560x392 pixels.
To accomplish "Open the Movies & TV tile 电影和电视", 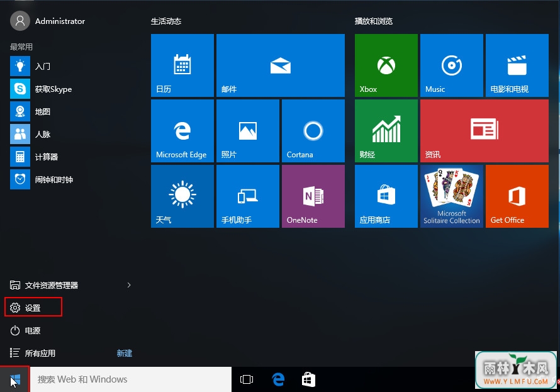I will [x=517, y=65].
